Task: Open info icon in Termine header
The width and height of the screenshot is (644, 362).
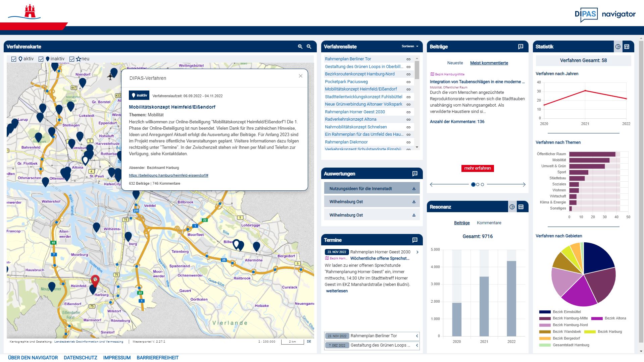Action: (x=415, y=240)
